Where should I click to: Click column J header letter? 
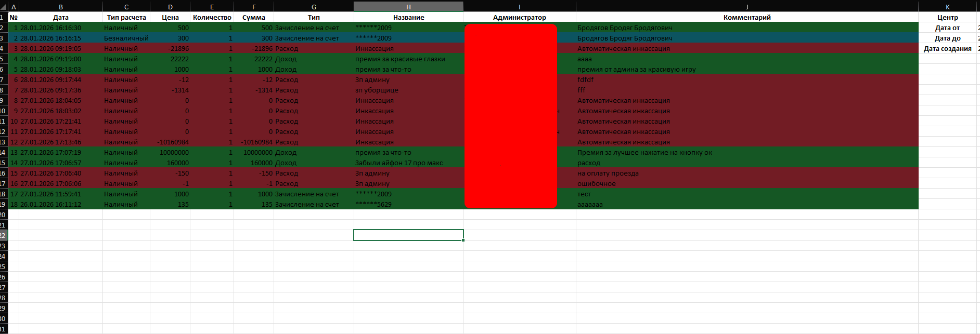(x=747, y=7)
